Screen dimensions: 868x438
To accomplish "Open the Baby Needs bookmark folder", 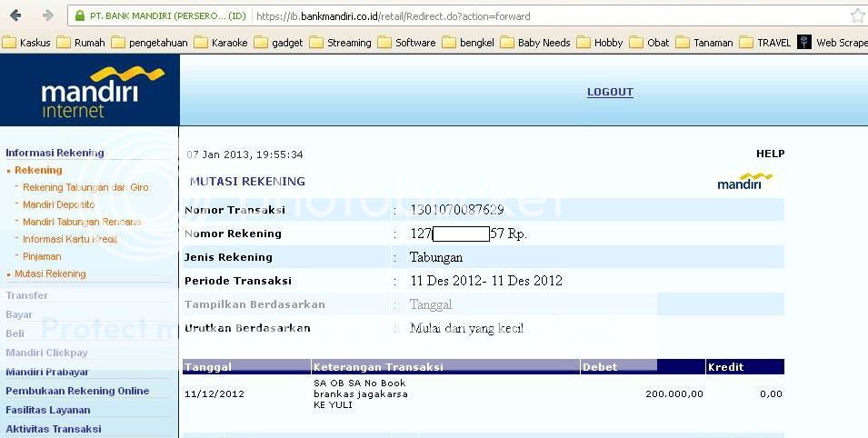I will click(535, 43).
